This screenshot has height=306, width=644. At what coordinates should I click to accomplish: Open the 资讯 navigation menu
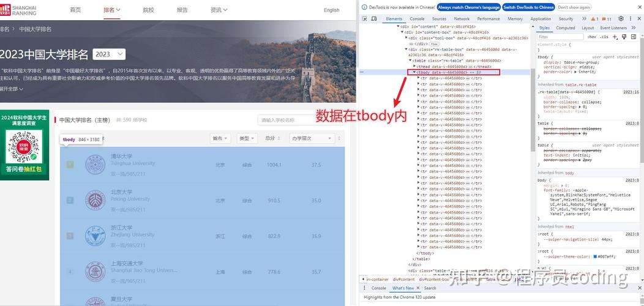219,10
